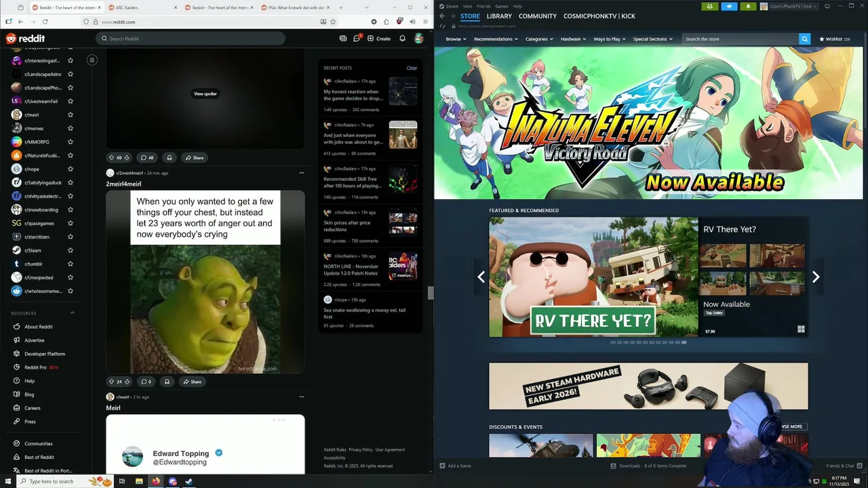The image size is (868, 488).
Task: Go back in Steam navigation
Action: point(442,16)
